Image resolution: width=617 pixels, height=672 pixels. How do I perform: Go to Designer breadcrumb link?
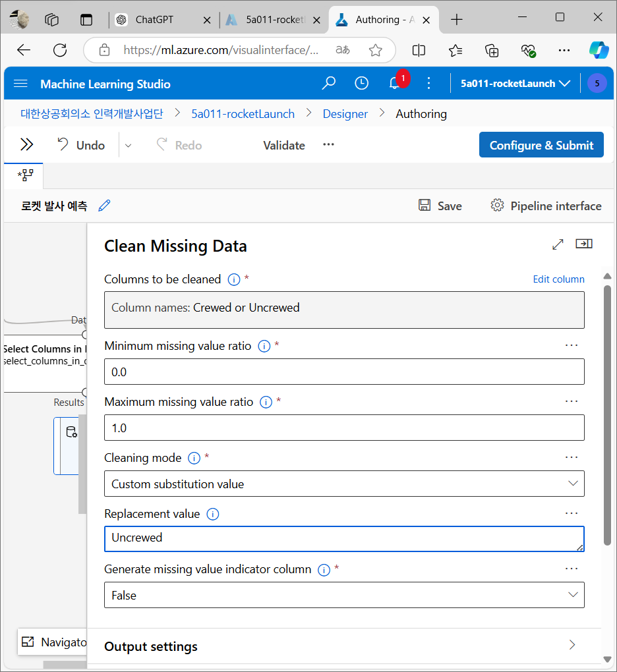[x=345, y=114]
